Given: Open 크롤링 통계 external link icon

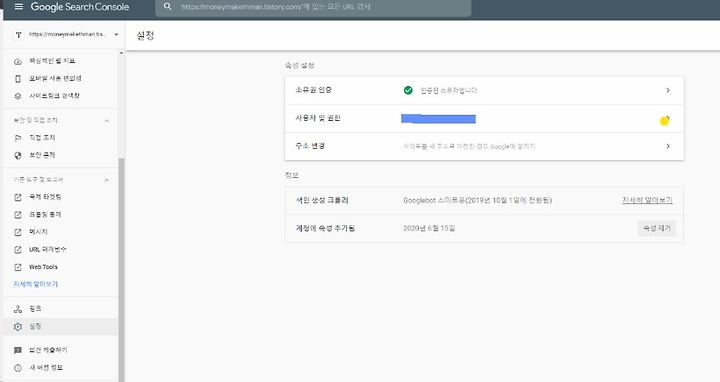Looking at the screenshot, I should [18, 214].
